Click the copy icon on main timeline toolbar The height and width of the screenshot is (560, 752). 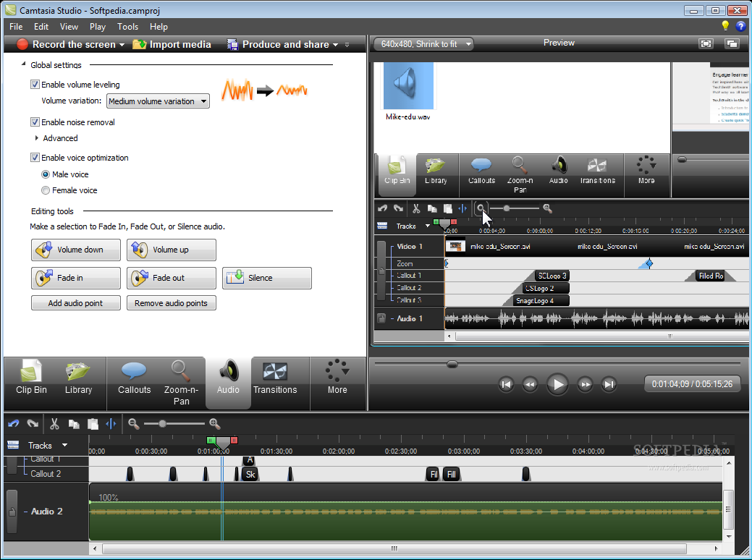pos(73,424)
